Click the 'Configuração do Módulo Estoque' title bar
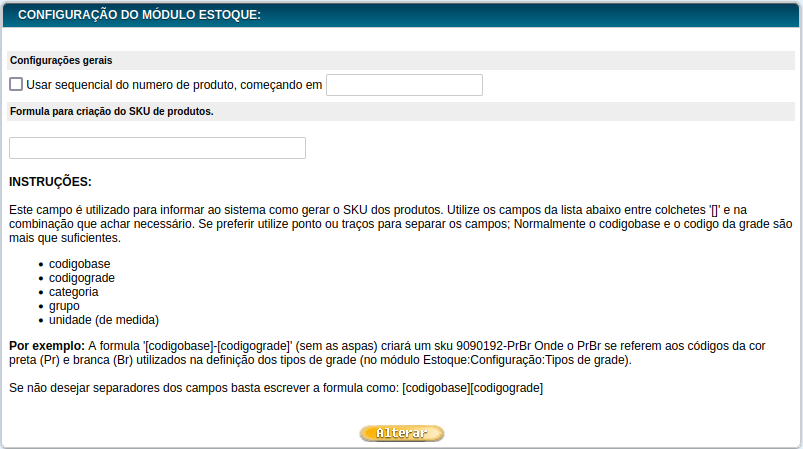The image size is (803, 449). tap(139, 15)
